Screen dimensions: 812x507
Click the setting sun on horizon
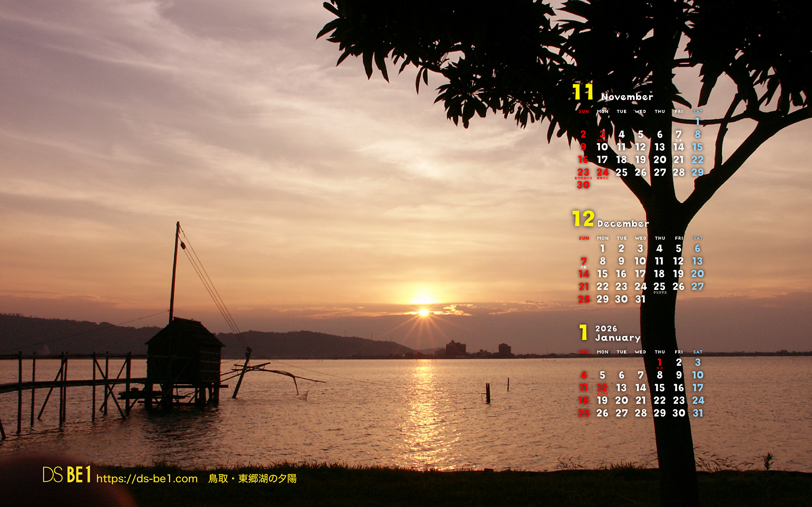click(424, 312)
